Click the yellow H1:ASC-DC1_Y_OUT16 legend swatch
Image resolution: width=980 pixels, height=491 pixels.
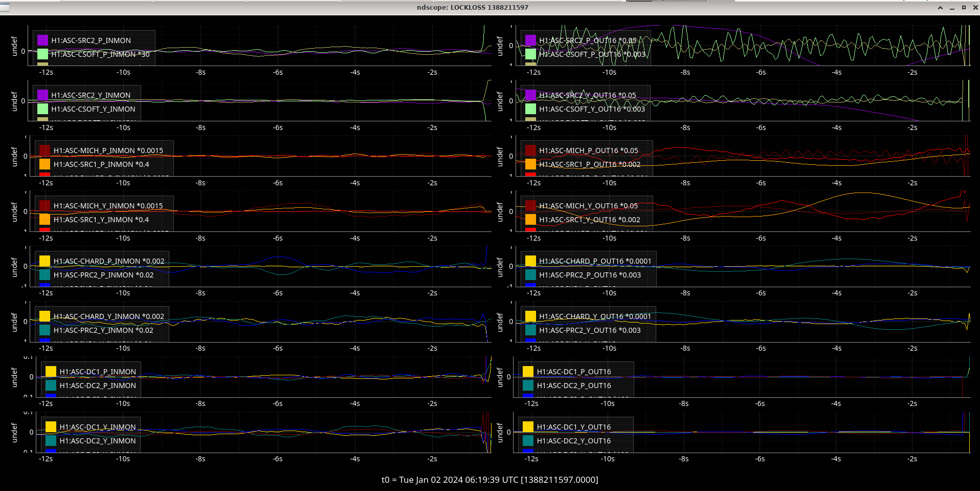point(528,426)
